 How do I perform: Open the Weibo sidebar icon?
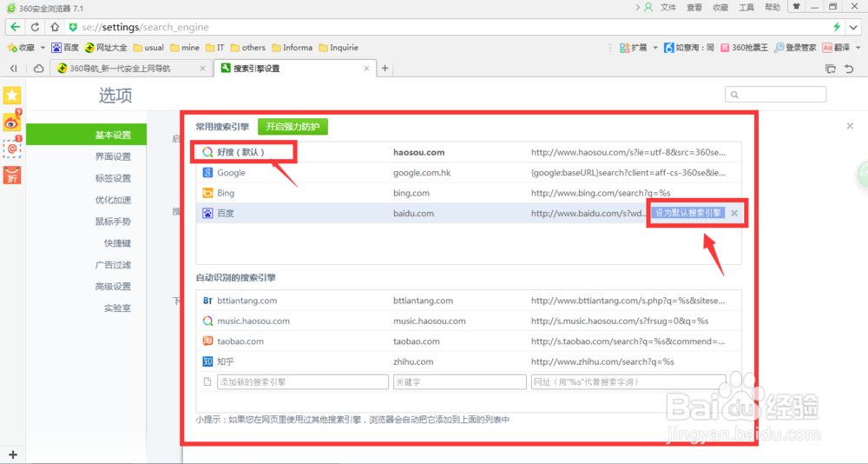point(12,122)
